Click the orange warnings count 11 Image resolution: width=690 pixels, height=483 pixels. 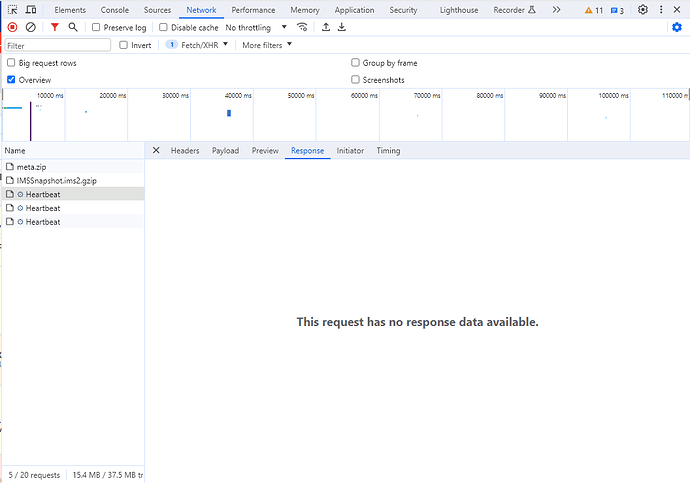point(594,10)
